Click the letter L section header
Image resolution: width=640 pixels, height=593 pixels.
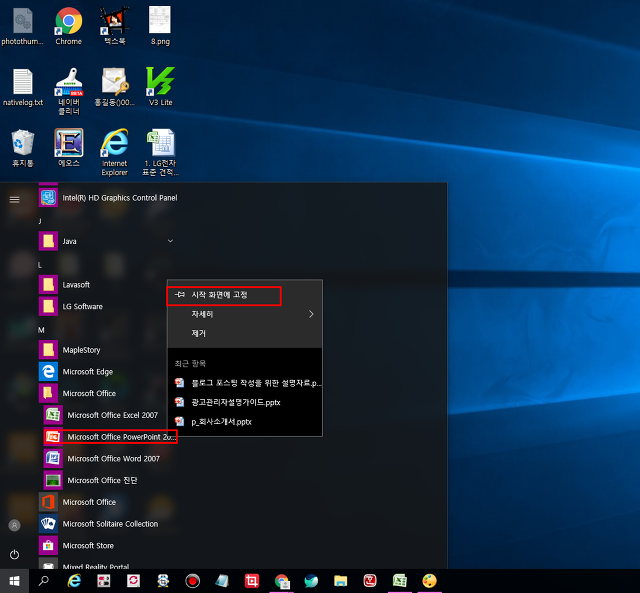[40, 265]
